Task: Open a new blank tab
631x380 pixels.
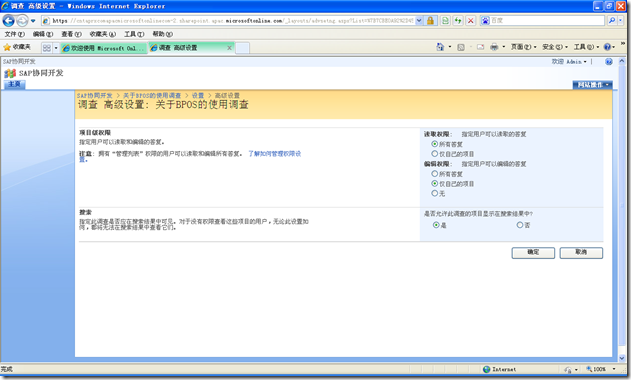Action: [242, 48]
